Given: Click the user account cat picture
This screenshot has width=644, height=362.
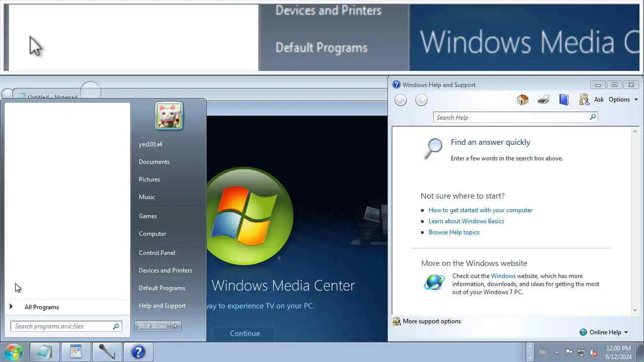Looking at the screenshot, I should tap(169, 116).
